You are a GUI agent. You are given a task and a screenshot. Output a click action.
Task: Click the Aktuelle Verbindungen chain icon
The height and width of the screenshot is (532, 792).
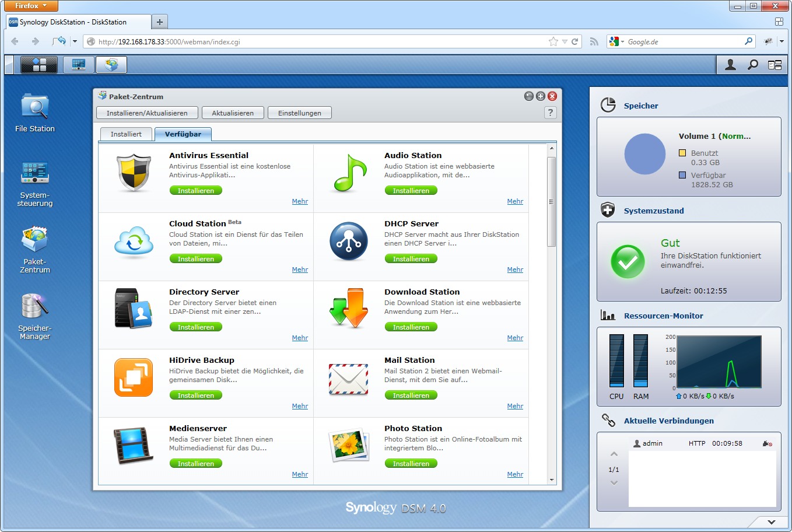click(608, 420)
